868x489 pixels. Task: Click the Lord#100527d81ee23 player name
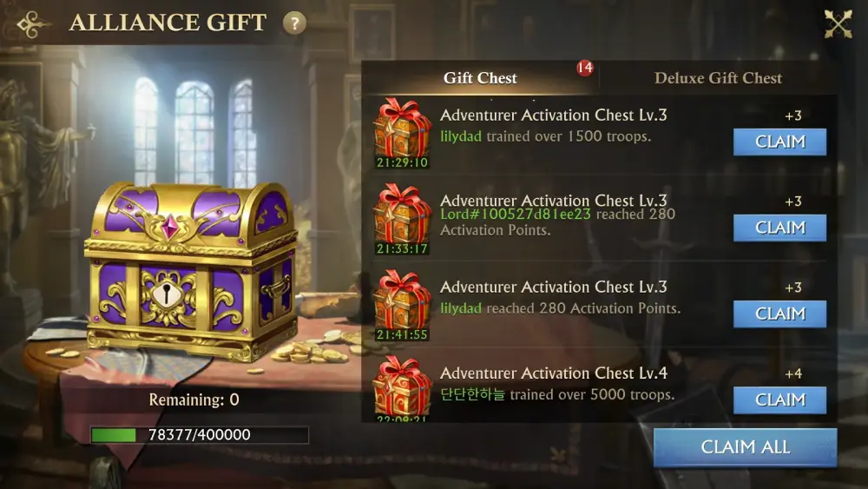click(516, 215)
